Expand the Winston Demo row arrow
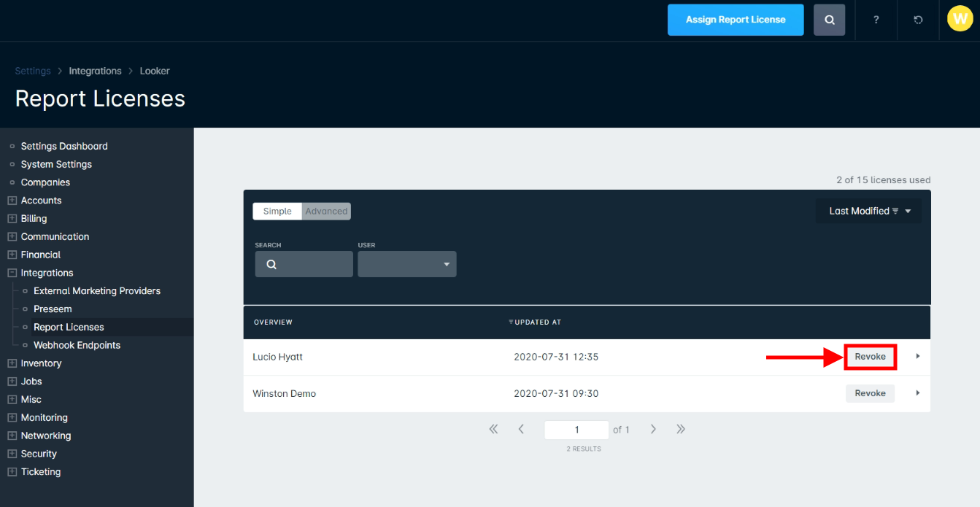Screen dimensions: 980x507 click(917, 393)
